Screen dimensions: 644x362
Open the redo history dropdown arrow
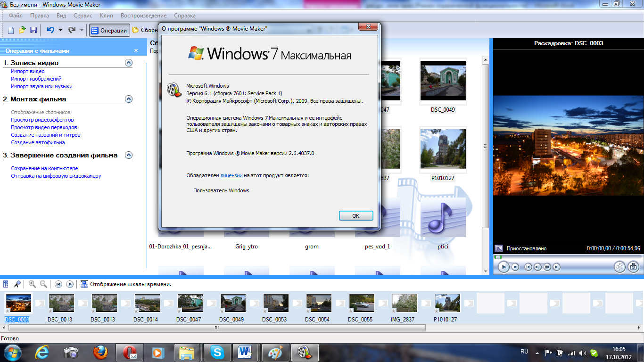82,30
